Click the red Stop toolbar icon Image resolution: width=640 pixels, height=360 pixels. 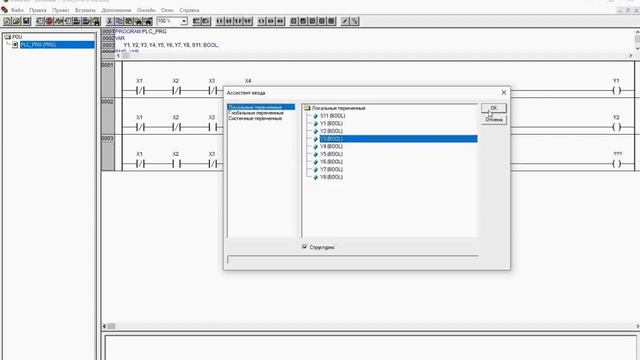pos(49,21)
